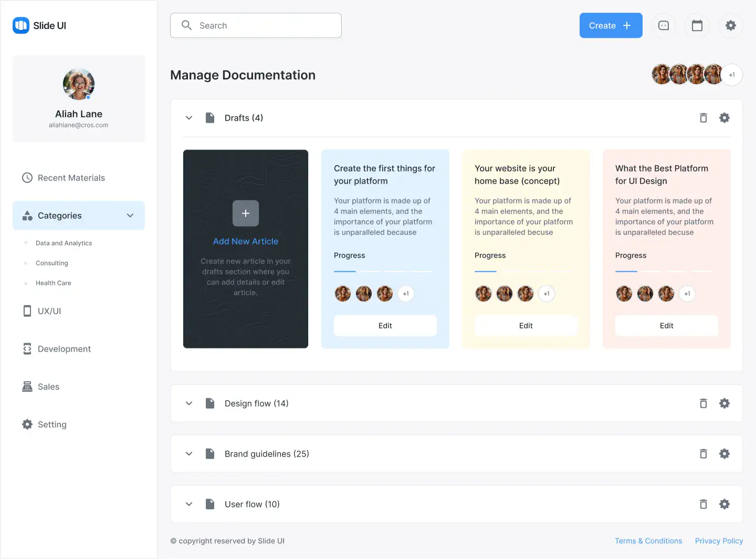Open Sales sidebar item
The width and height of the screenshot is (756, 559).
(x=40, y=386)
